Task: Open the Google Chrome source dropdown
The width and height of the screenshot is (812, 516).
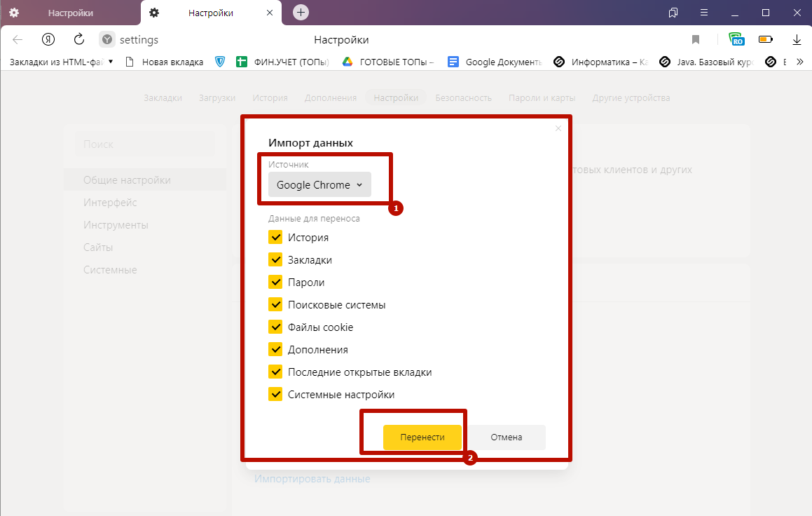Action: point(319,185)
